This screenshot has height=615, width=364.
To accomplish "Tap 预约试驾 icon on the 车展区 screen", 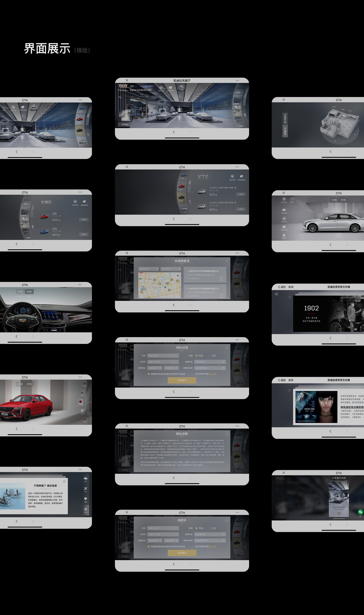I will [75, 202].
